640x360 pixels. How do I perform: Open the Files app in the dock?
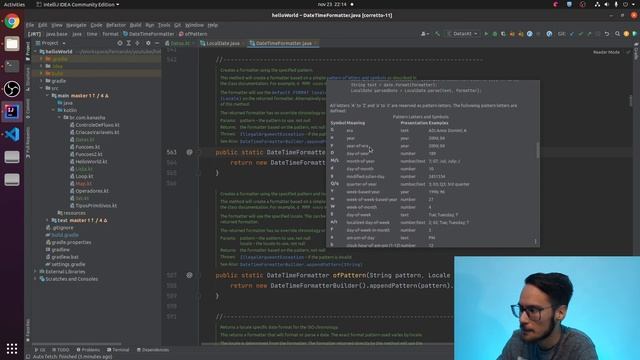click(12, 44)
